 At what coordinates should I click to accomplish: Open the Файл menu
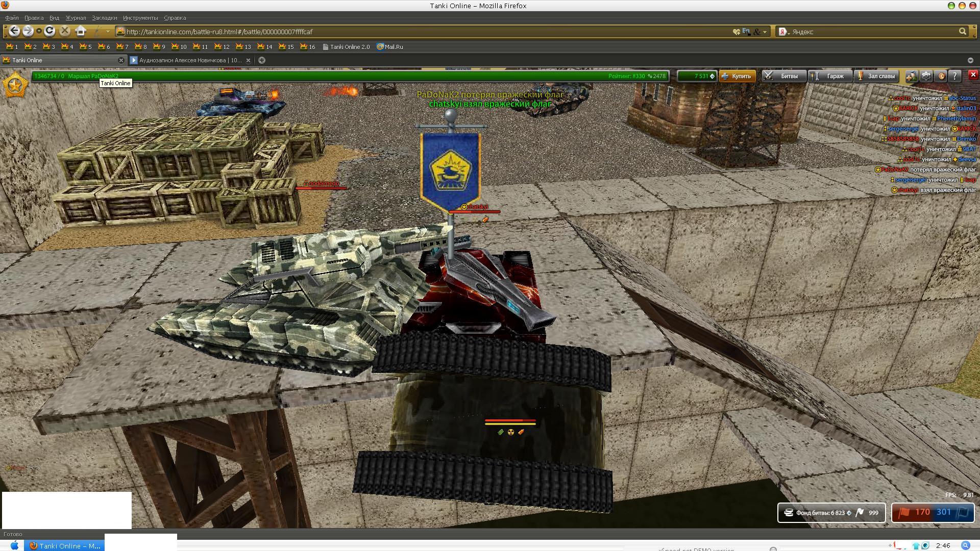pos(12,18)
